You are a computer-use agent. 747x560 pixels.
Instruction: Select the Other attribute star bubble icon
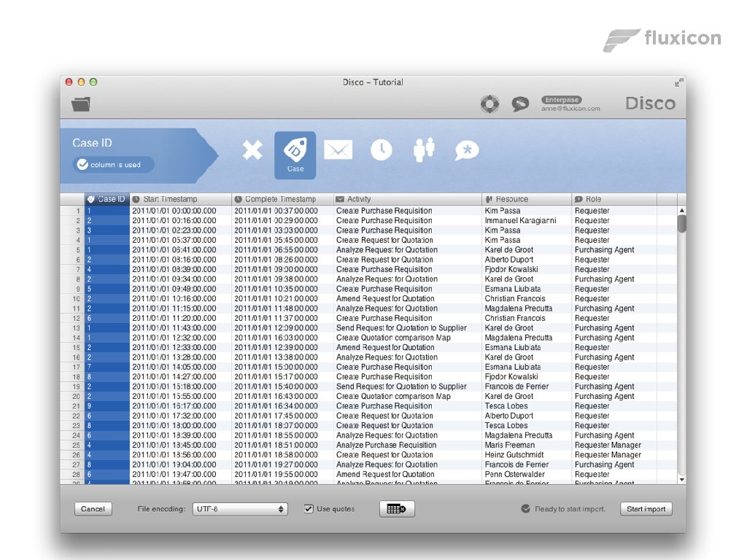[466, 150]
